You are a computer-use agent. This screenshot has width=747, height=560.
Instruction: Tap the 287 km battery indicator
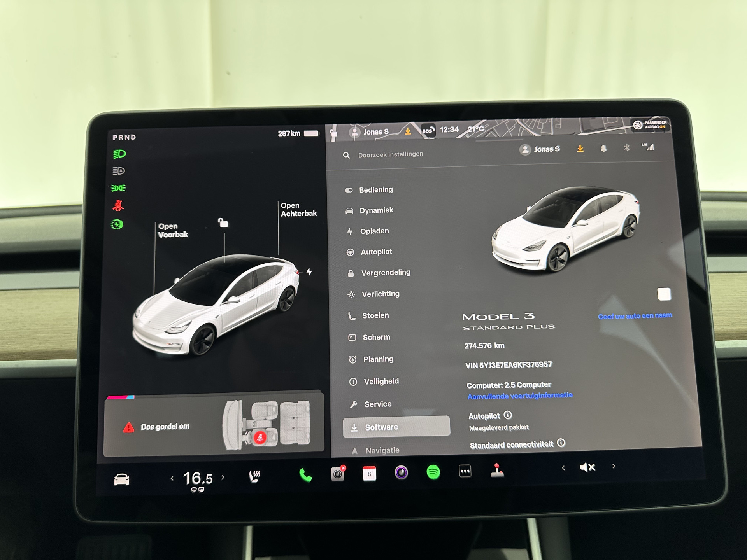[298, 133]
